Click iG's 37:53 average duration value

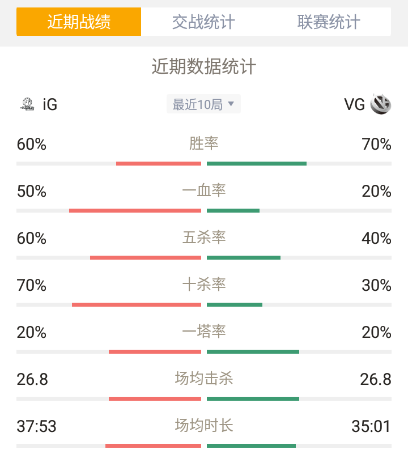click(37, 426)
